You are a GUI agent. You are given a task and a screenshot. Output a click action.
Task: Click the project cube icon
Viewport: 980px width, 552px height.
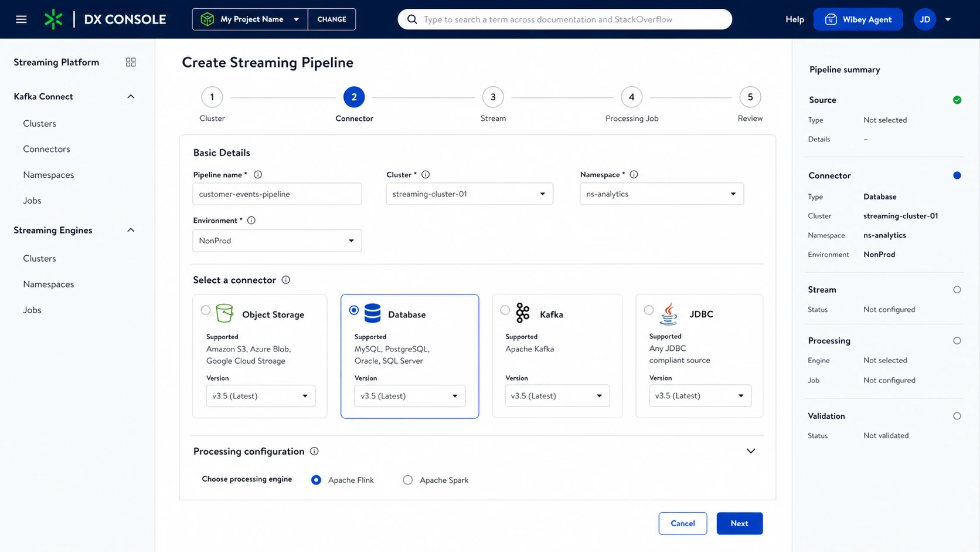207,19
